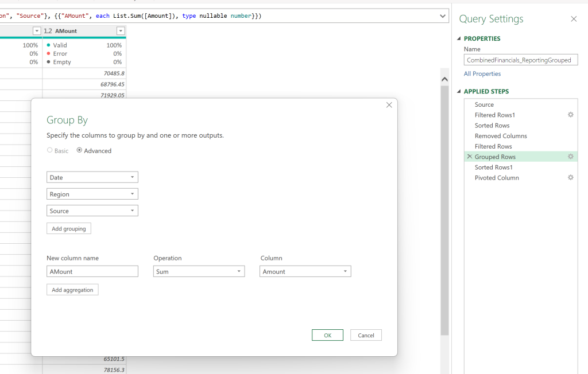Close the Query Settings pane
The height and width of the screenshot is (374, 588).
574,19
